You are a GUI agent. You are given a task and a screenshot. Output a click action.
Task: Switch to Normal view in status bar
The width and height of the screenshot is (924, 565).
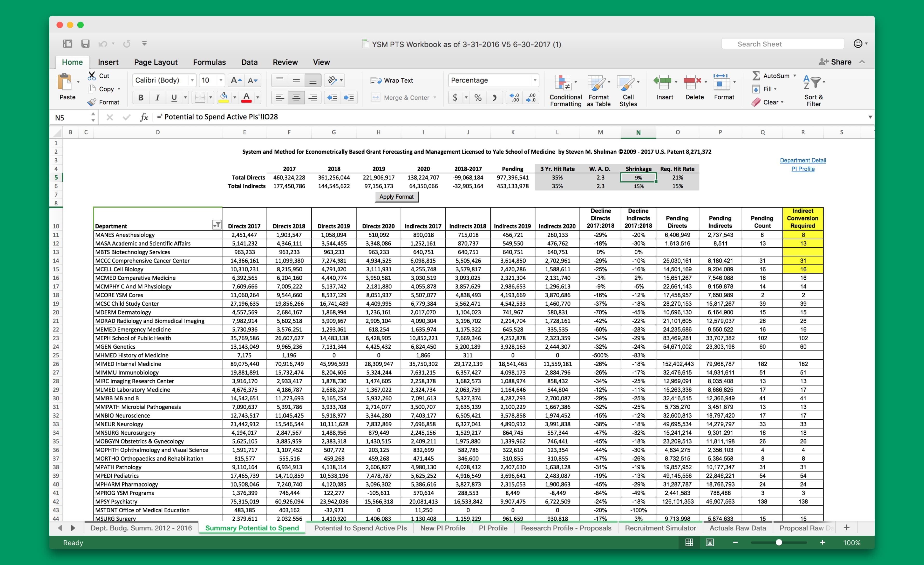pos(689,542)
